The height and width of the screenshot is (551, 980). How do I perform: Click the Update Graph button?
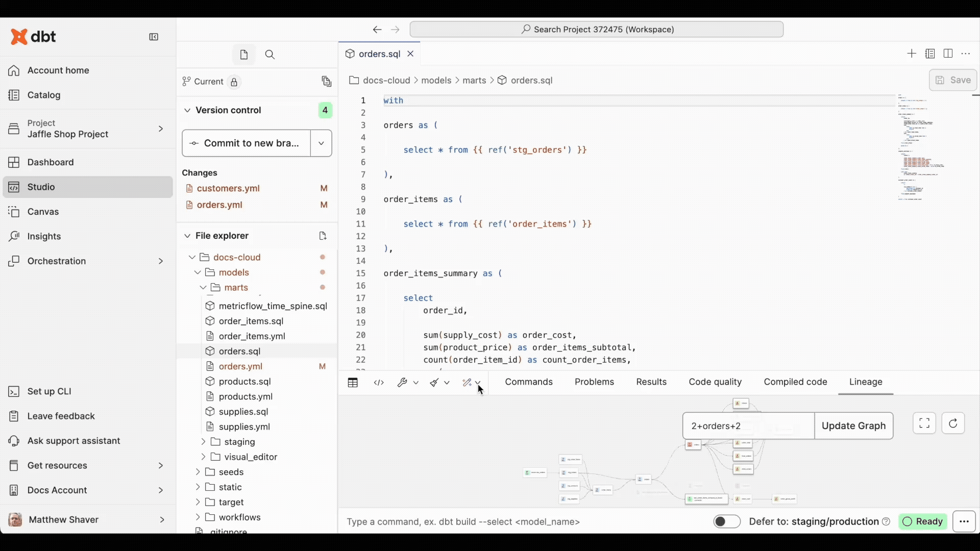click(x=854, y=425)
